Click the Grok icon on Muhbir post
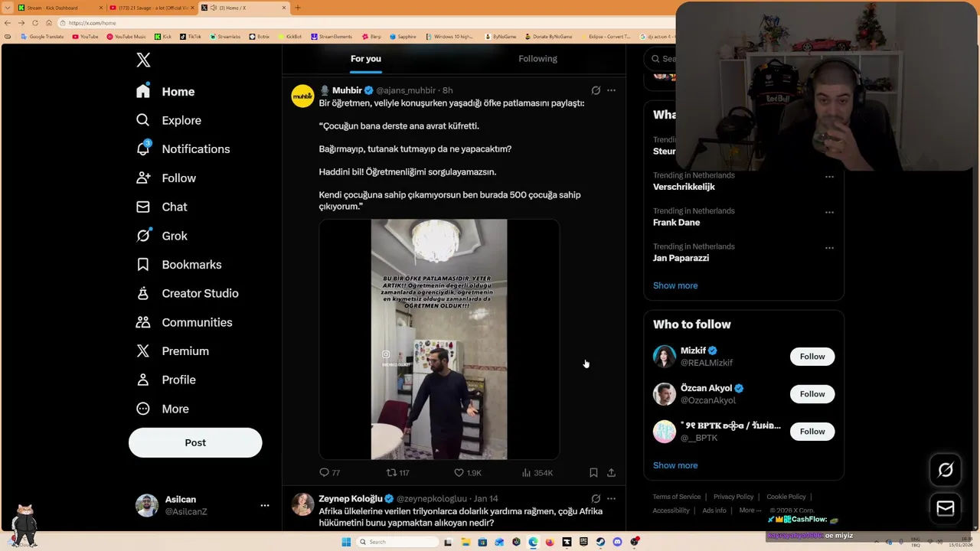 [x=596, y=90]
